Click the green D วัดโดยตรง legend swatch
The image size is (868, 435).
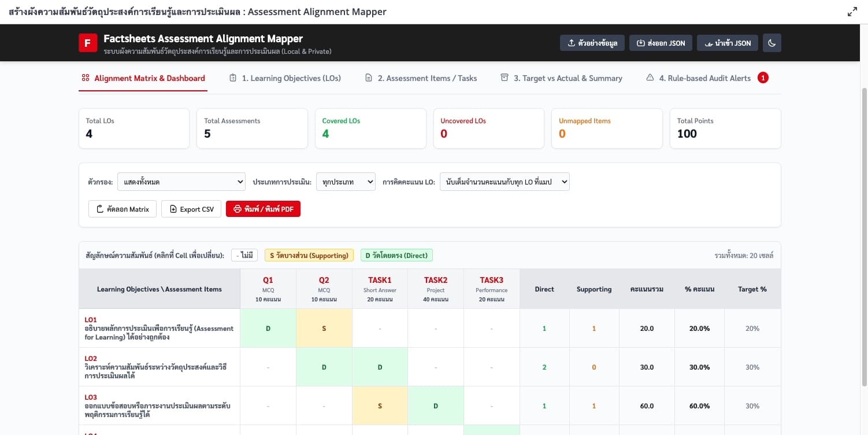[396, 255]
